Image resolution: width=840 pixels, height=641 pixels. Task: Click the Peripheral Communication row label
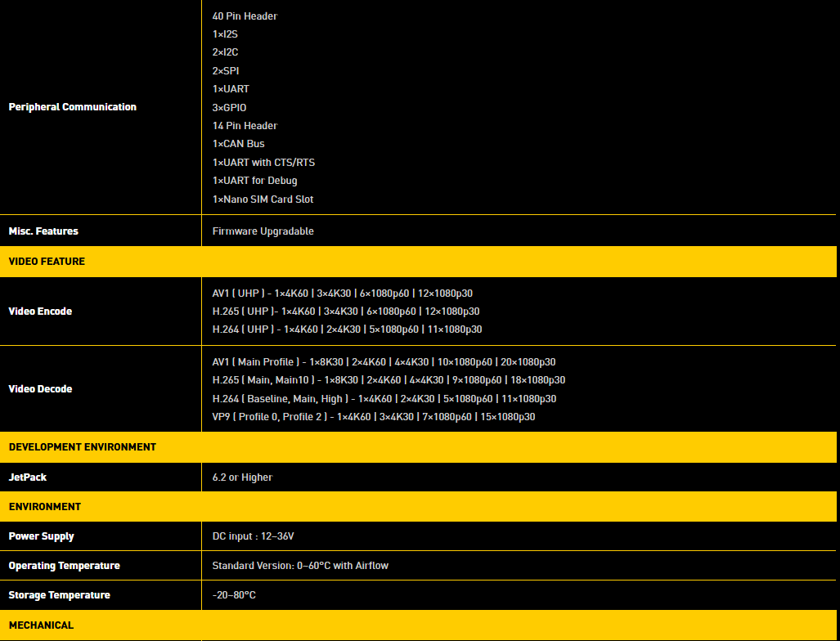click(x=72, y=107)
